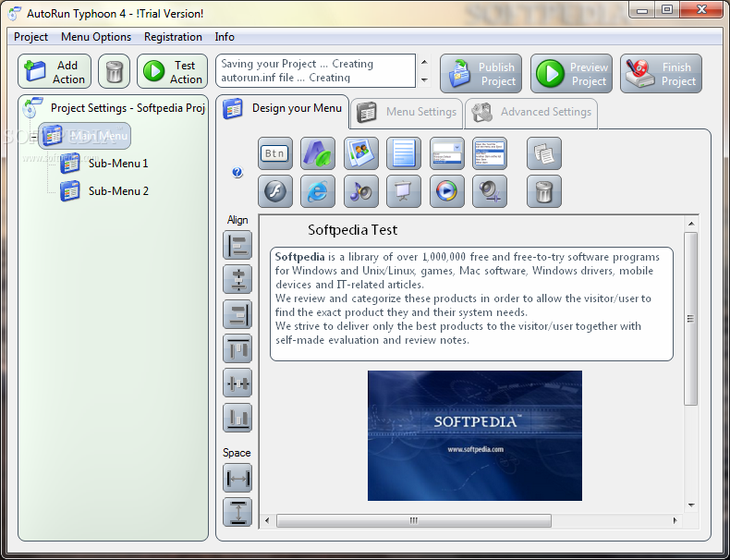Space elements evenly horizontally
730x560 pixels.
pyautogui.click(x=237, y=478)
